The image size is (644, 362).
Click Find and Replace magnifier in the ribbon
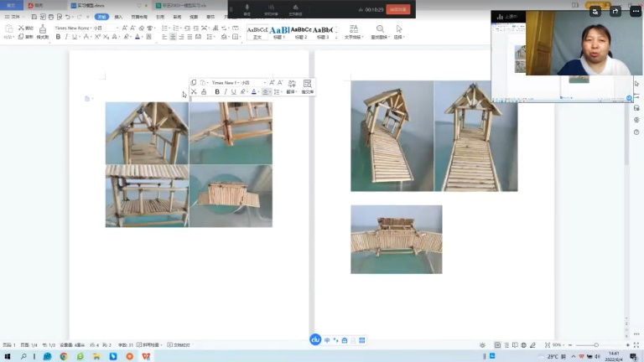click(380, 30)
